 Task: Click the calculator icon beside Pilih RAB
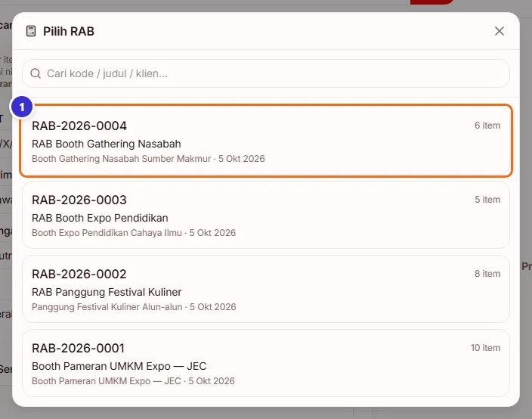(31, 31)
